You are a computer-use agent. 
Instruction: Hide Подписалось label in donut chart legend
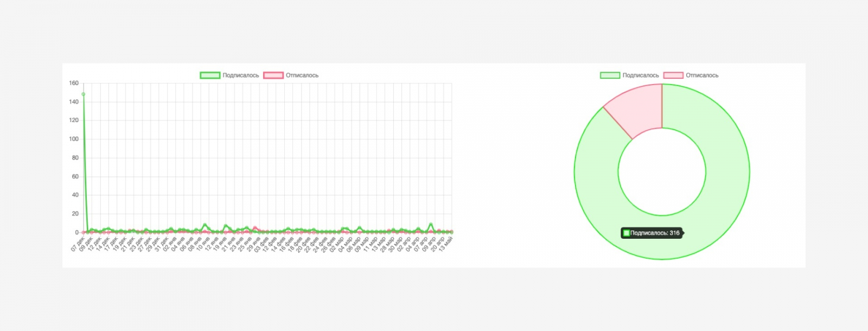pyautogui.click(x=641, y=75)
